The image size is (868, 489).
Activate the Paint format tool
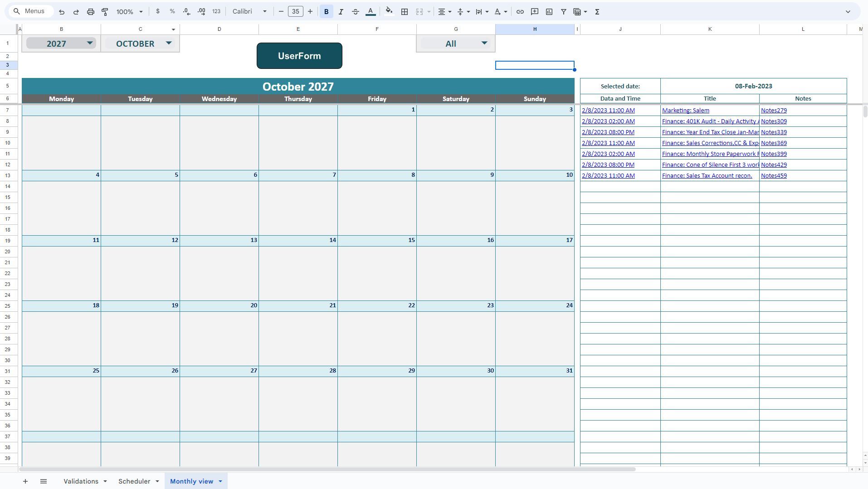[105, 12]
